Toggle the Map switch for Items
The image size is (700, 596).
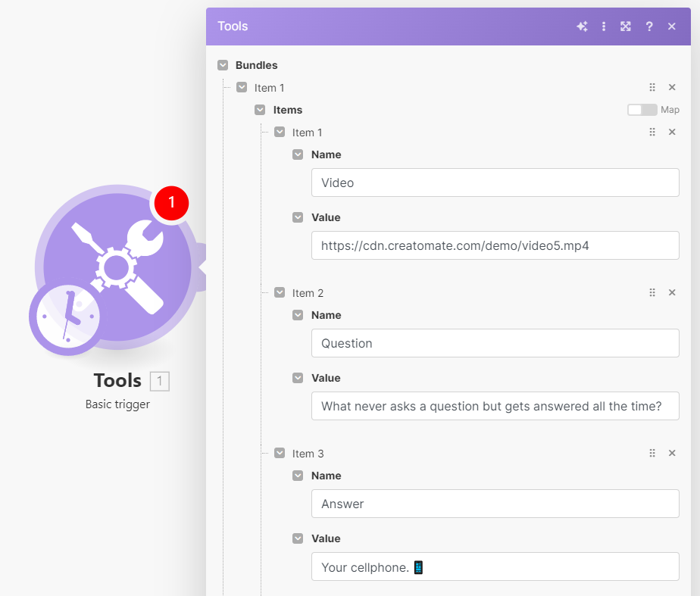pyautogui.click(x=642, y=110)
